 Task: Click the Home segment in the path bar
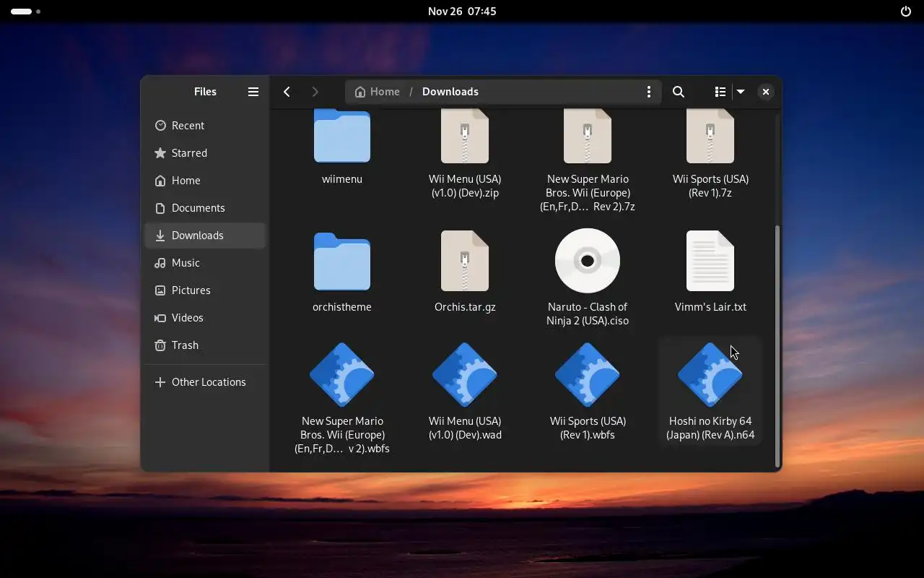[378, 92]
